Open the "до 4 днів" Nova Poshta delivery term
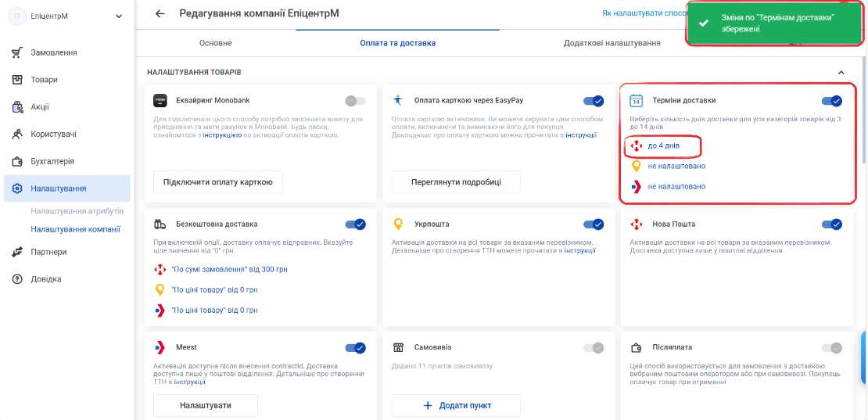The image size is (868, 420). tap(664, 146)
